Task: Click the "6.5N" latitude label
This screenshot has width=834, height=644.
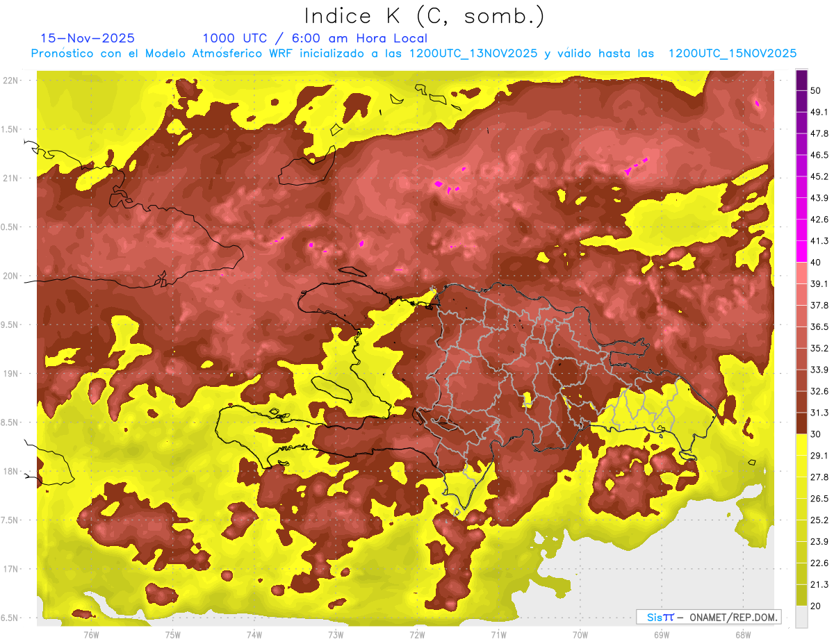Action: (x=10, y=618)
